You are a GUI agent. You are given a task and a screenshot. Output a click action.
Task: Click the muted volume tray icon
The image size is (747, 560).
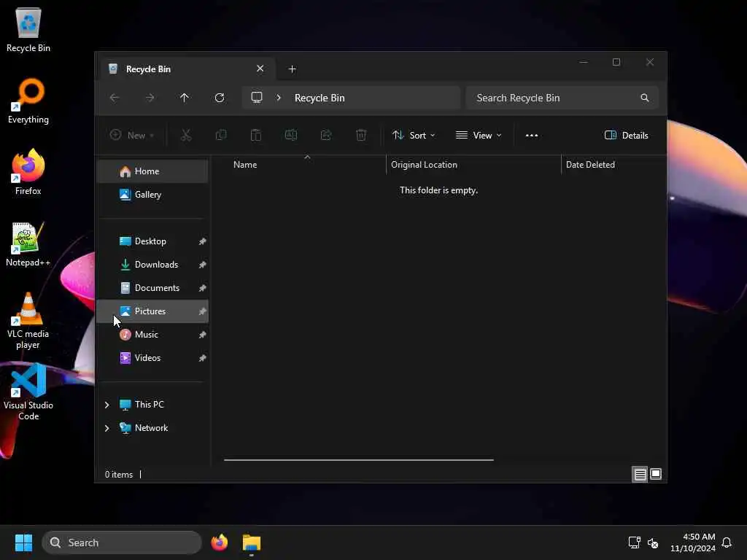click(x=653, y=542)
